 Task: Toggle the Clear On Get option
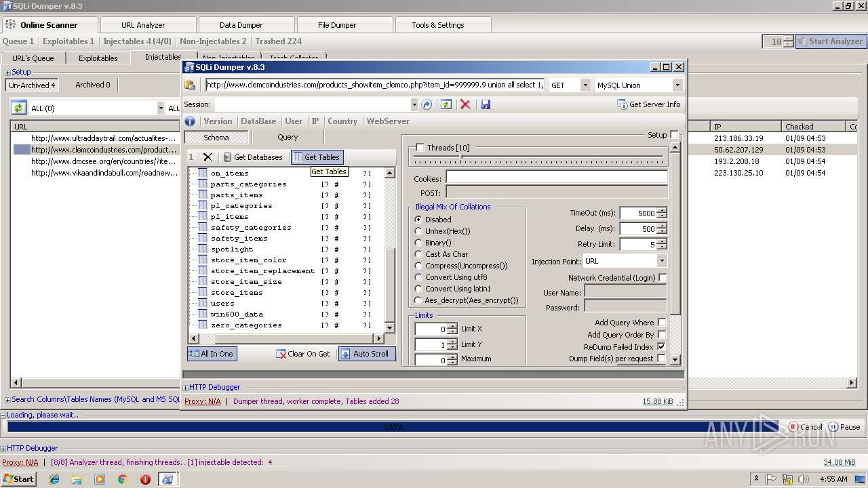[303, 354]
